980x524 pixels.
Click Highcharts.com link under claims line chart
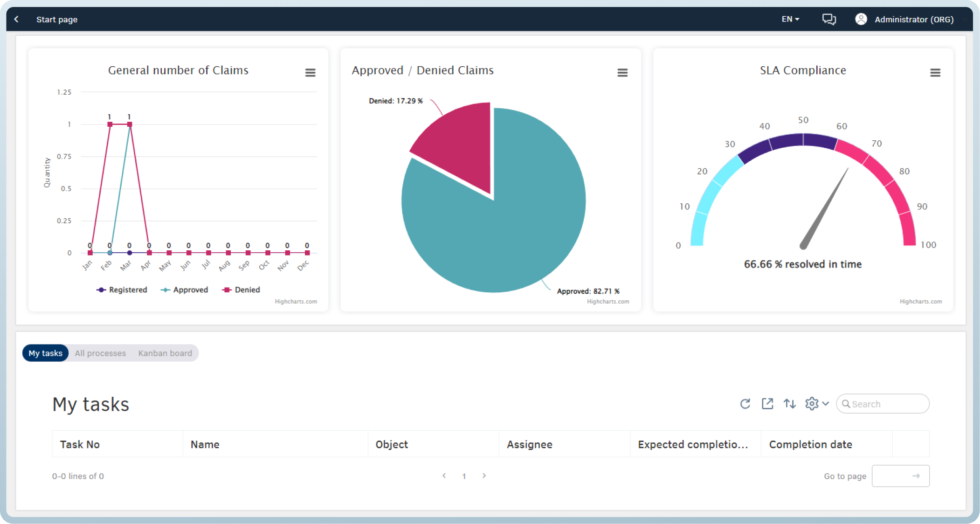point(296,302)
